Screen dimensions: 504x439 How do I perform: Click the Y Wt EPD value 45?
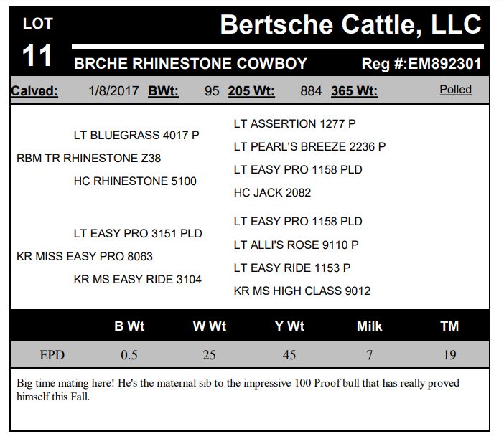click(289, 354)
